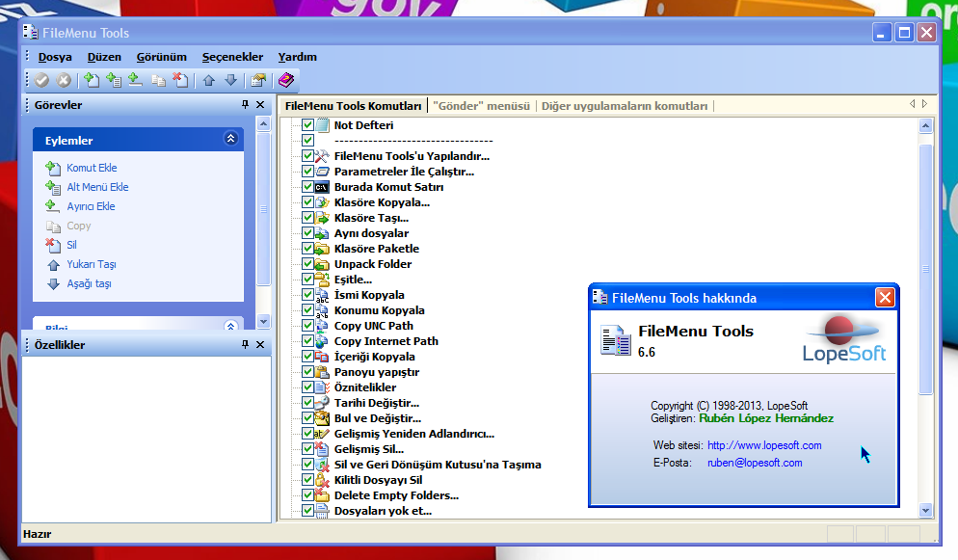Close the Görevler panel
This screenshot has height=560, width=958.
(260, 104)
